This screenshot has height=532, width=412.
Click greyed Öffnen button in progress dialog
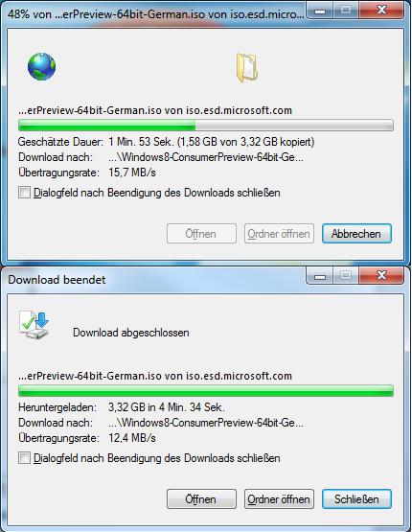[x=201, y=234]
